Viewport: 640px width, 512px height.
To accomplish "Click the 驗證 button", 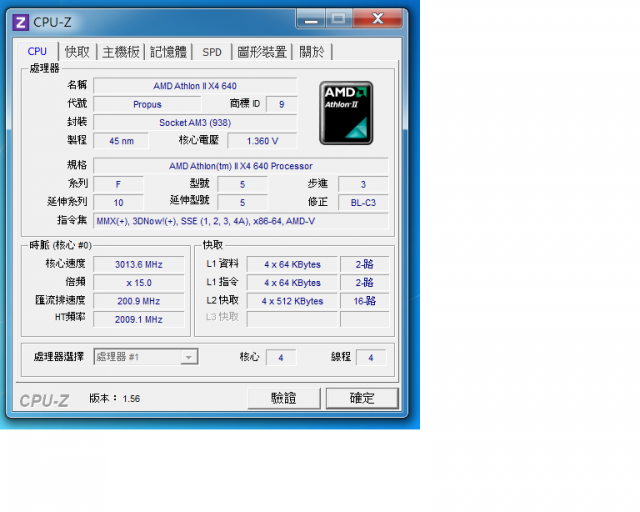I will [284, 398].
